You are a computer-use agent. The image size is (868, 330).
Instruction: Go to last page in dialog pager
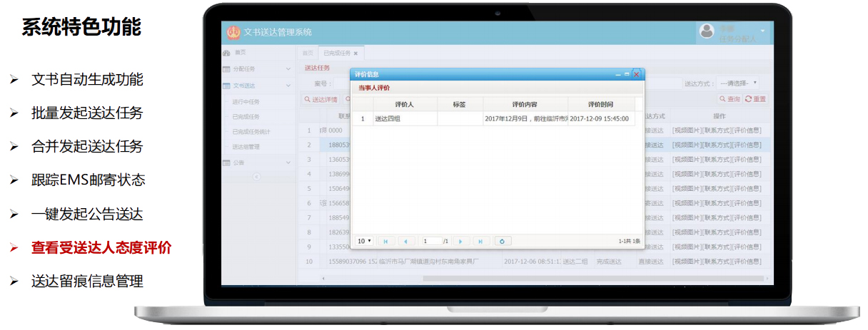pos(481,242)
